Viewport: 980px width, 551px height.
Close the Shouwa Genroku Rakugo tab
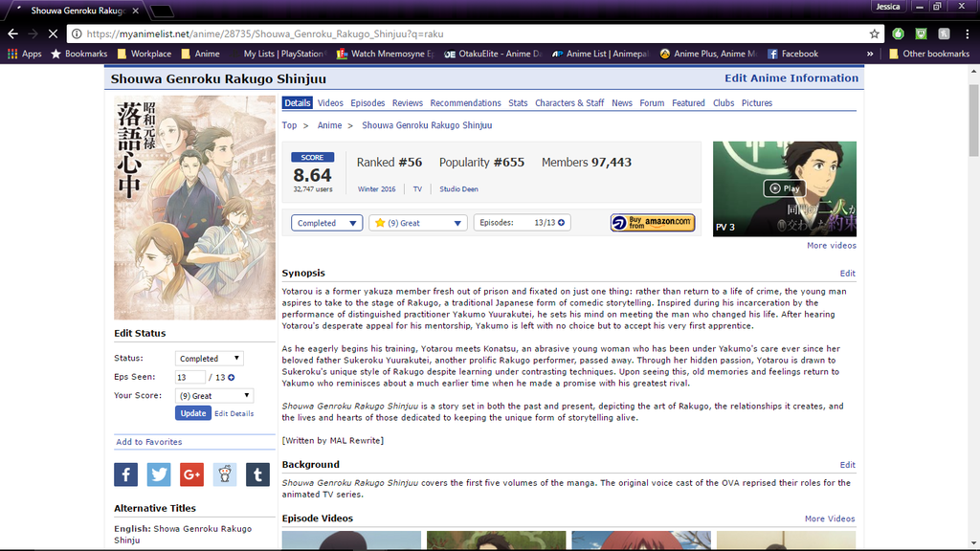[x=136, y=11]
